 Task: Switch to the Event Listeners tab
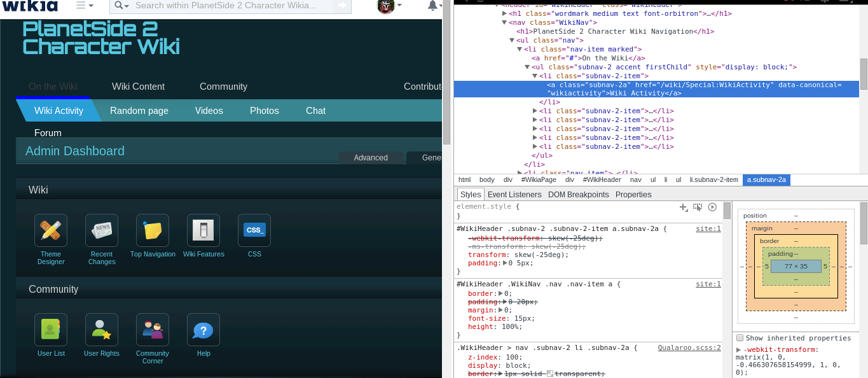click(514, 194)
